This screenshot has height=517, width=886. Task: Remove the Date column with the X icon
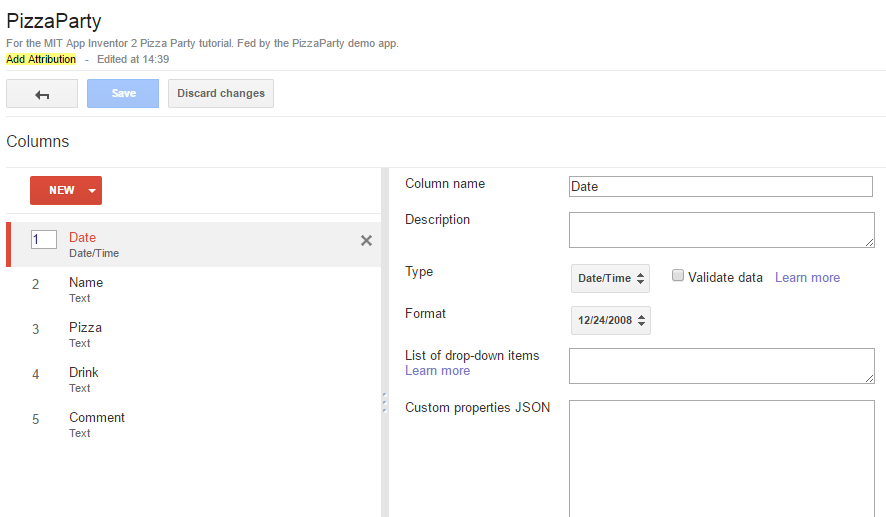tap(366, 241)
